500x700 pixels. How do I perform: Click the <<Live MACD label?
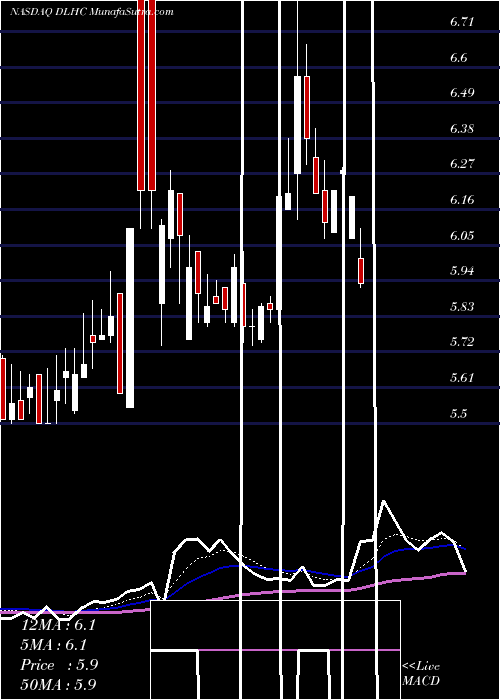click(x=421, y=673)
